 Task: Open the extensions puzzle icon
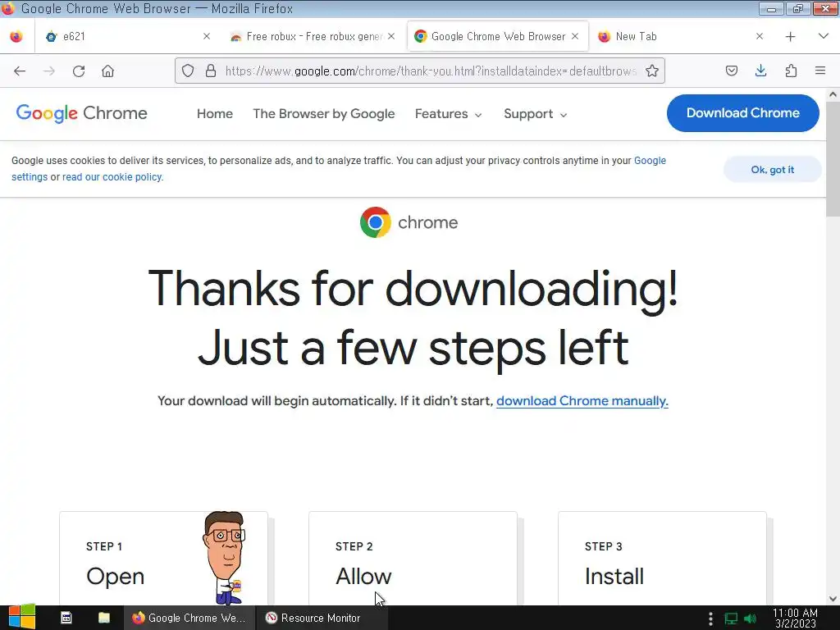point(791,71)
